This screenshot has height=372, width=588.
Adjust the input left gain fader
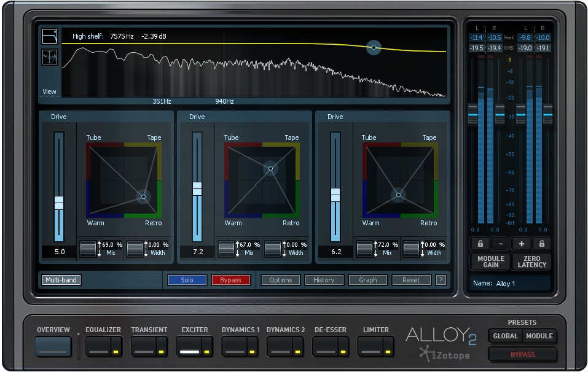pyautogui.click(x=473, y=114)
